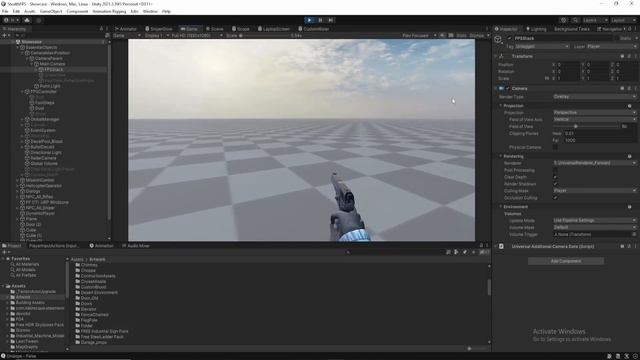Viewport: 640px width, 360px height.
Task: Open the cloud services icon
Action: (x=27, y=20)
